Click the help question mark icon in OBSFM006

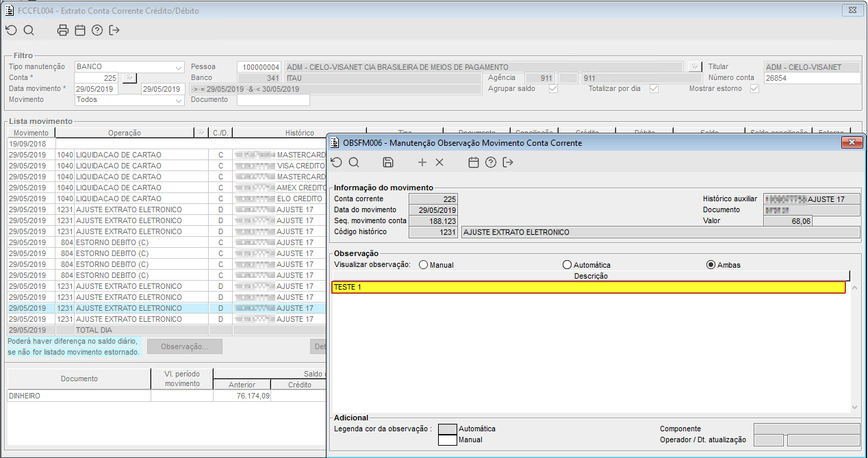[x=490, y=162]
